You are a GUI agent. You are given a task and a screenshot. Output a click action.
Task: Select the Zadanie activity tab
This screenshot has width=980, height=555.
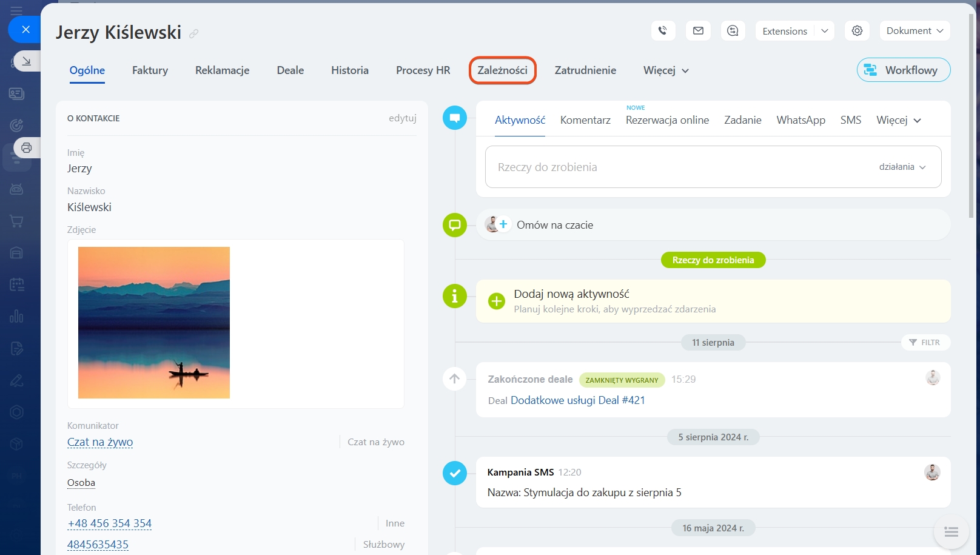[743, 120]
